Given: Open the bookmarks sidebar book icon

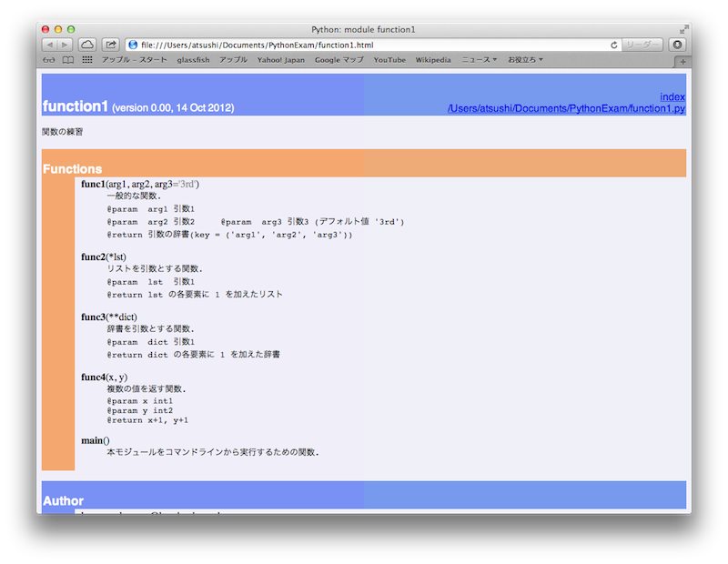Looking at the screenshot, I should coord(67,60).
